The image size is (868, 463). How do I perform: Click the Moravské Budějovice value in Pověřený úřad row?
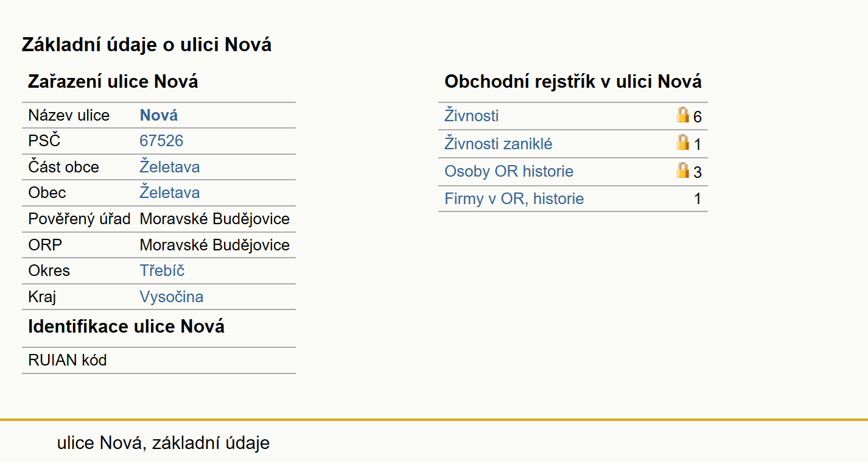[215, 219]
